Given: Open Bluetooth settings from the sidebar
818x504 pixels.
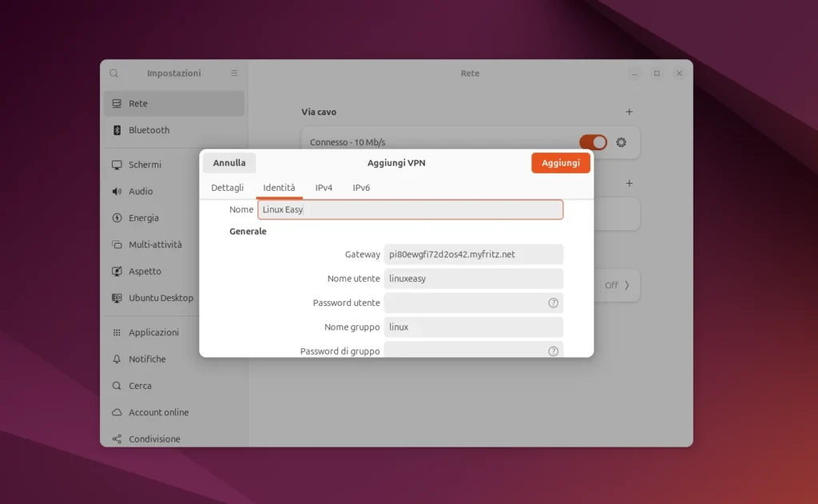Looking at the screenshot, I should [149, 130].
